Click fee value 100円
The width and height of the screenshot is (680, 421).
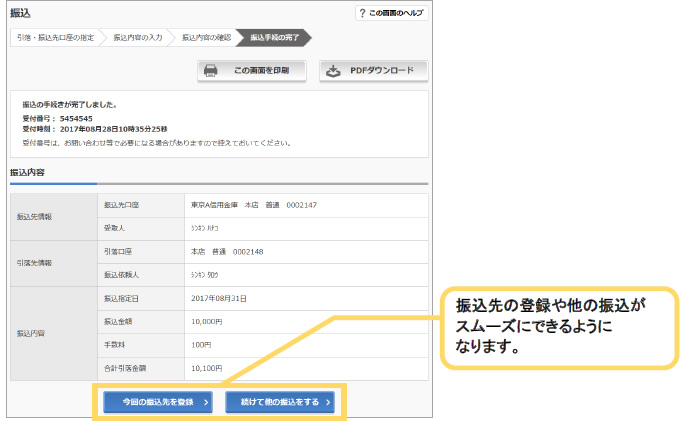[201, 345]
